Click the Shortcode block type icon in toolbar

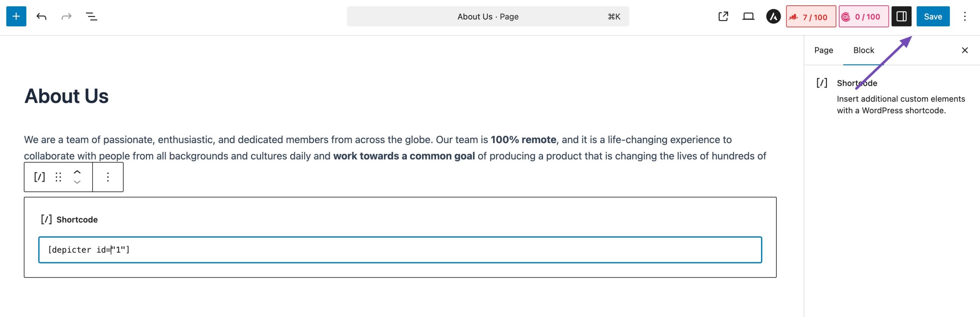[39, 177]
